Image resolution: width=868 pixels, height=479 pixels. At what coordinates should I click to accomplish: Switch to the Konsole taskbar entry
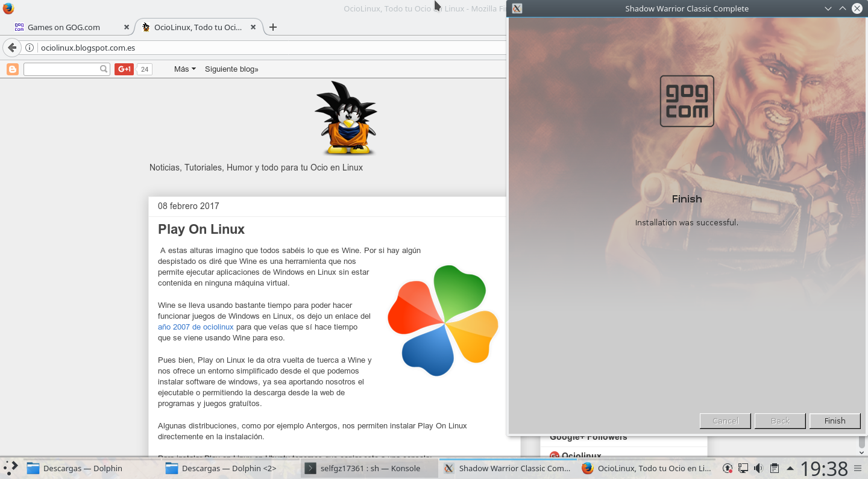[370, 468]
